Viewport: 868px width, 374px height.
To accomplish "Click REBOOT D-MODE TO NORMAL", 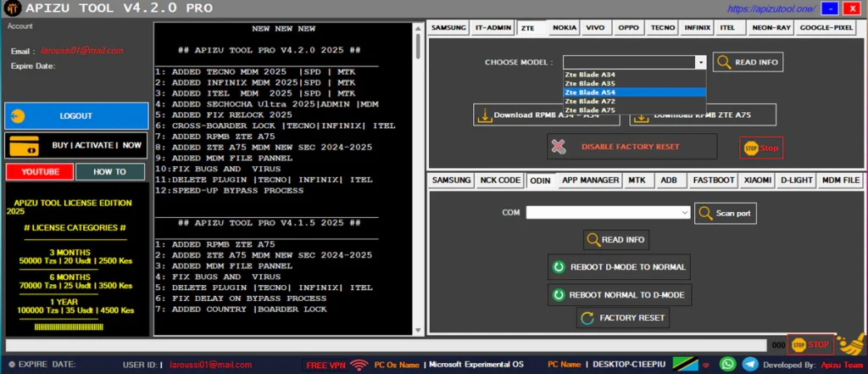I will coord(619,267).
